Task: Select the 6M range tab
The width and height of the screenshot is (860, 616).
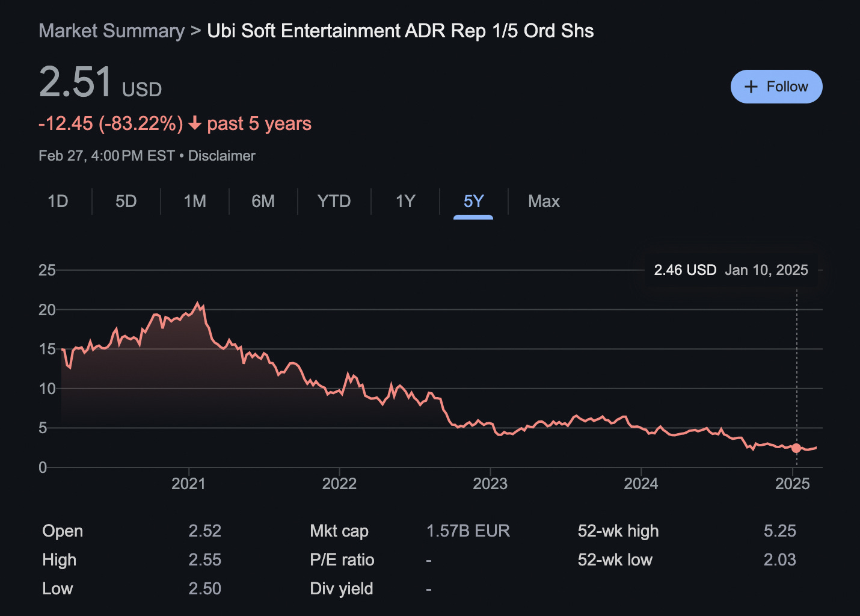Action: click(x=263, y=202)
